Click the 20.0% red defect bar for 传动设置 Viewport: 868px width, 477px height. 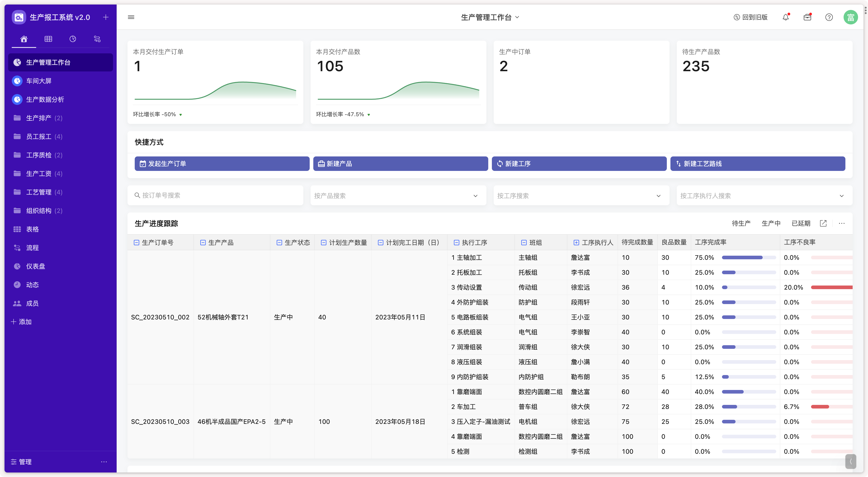(832, 287)
